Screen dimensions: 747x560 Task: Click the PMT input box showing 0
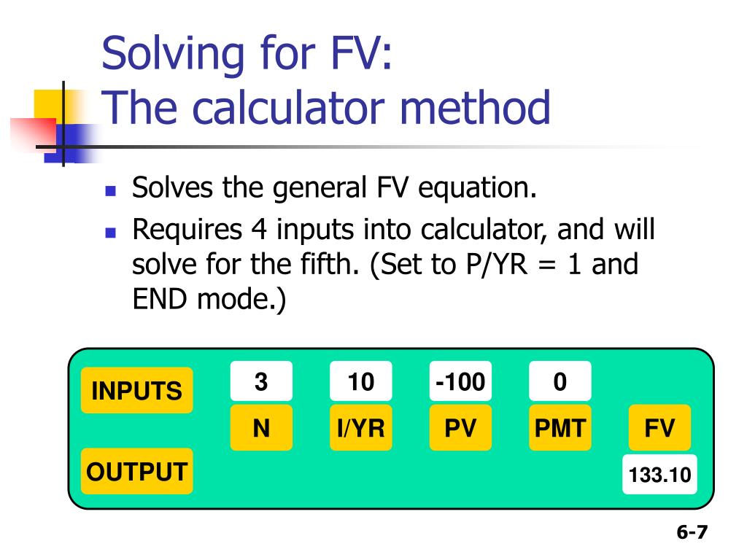coord(560,381)
